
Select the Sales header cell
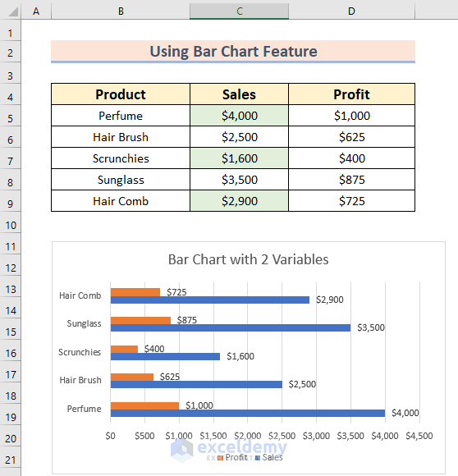click(239, 94)
